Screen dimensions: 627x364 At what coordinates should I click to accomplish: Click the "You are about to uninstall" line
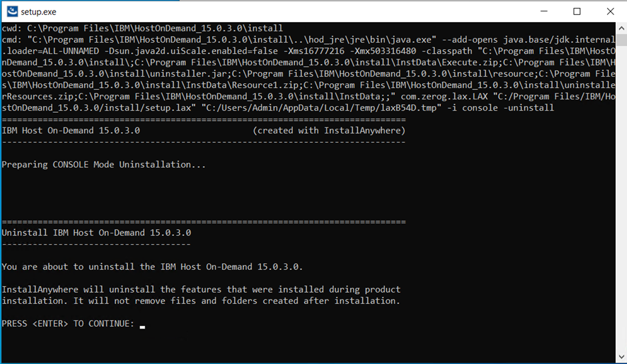coord(152,267)
